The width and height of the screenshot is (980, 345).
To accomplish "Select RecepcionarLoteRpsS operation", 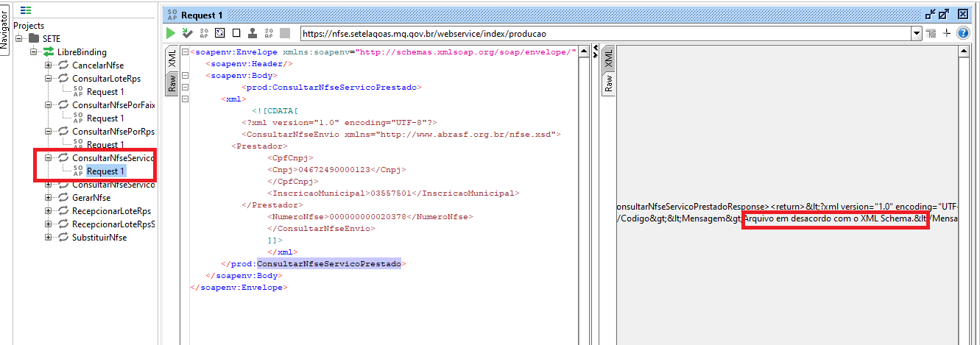I will pos(113,224).
